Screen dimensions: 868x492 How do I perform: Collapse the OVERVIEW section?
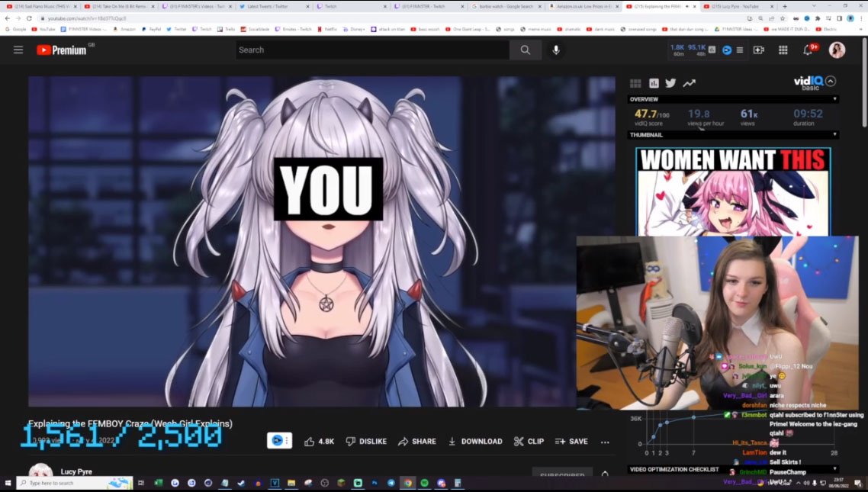tap(733, 99)
